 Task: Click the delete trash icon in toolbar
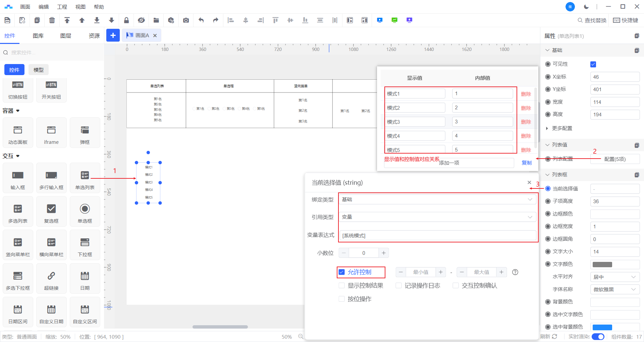(x=52, y=20)
